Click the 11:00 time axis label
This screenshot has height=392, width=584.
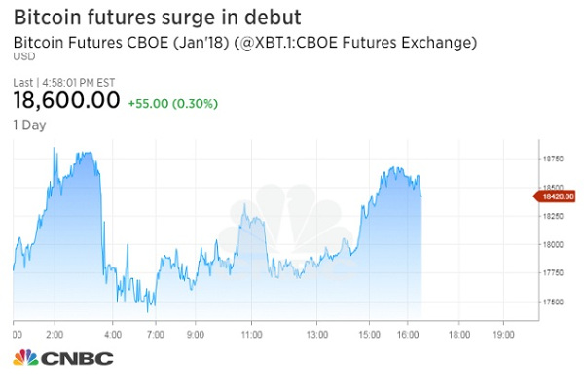[x=251, y=333]
